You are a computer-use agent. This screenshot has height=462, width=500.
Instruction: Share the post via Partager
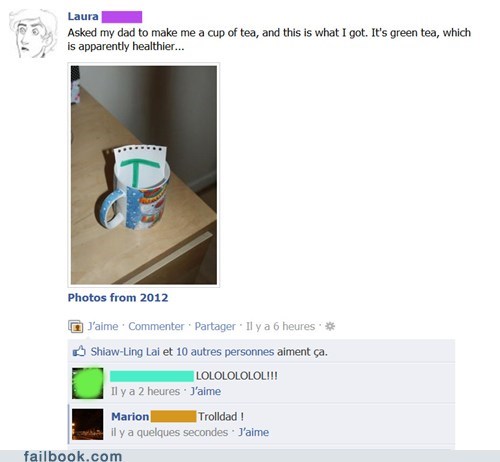click(x=215, y=326)
